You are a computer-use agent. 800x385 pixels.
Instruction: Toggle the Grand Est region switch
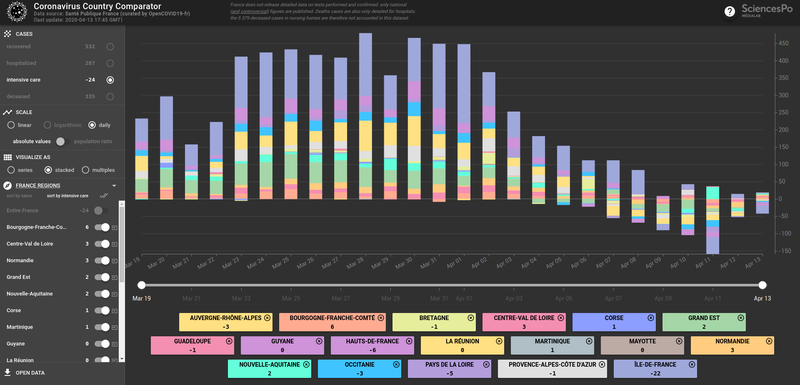pos(102,277)
